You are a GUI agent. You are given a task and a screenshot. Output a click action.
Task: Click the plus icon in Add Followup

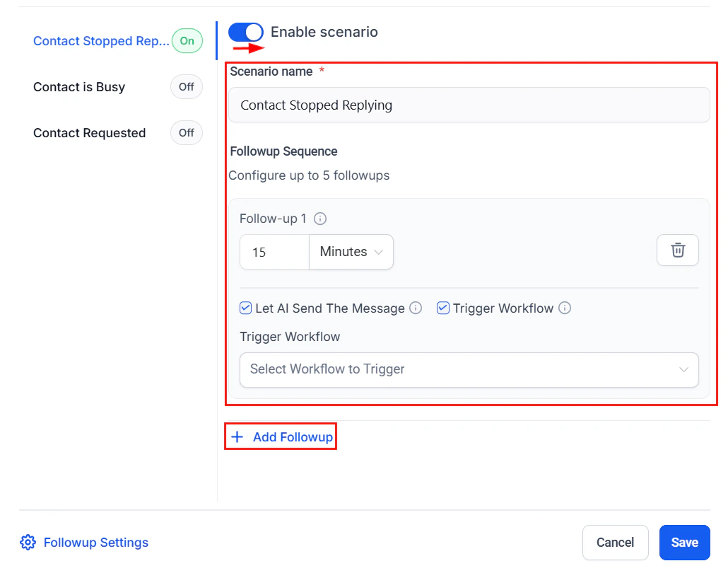pyautogui.click(x=237, y=436)
